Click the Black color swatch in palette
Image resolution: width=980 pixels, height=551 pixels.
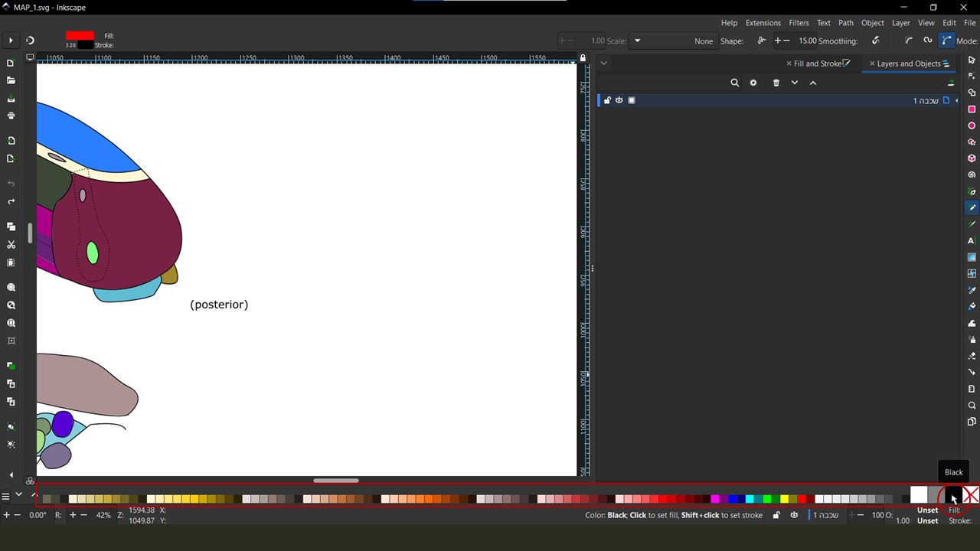[x=952, y=497]
